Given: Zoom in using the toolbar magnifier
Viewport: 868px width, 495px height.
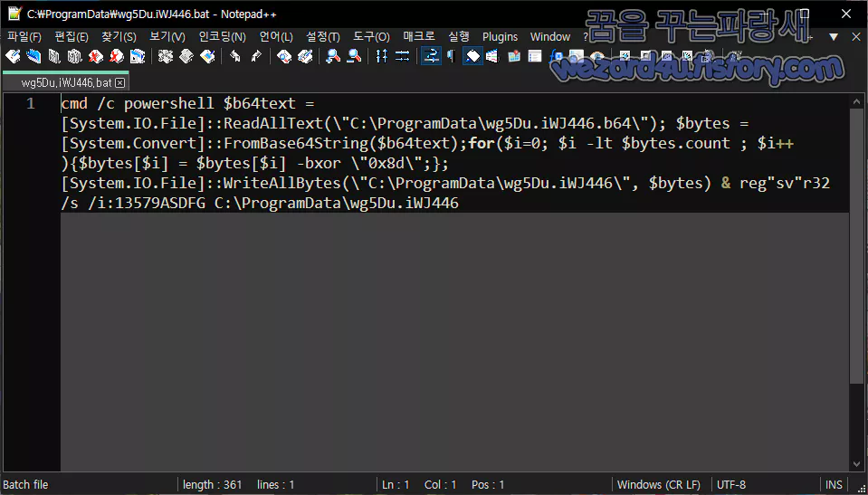Looking at the screenshot, I should (x=333, y=56).
